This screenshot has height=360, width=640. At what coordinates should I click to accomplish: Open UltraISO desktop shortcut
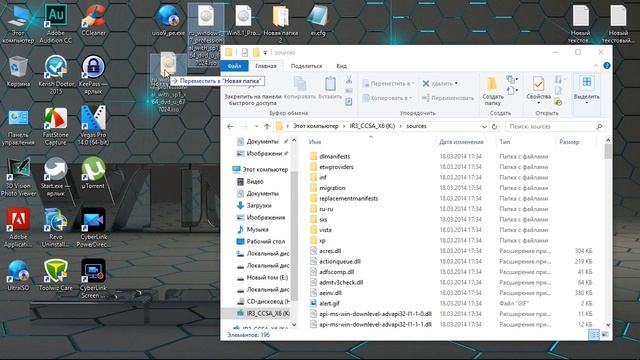click(18, 275)
